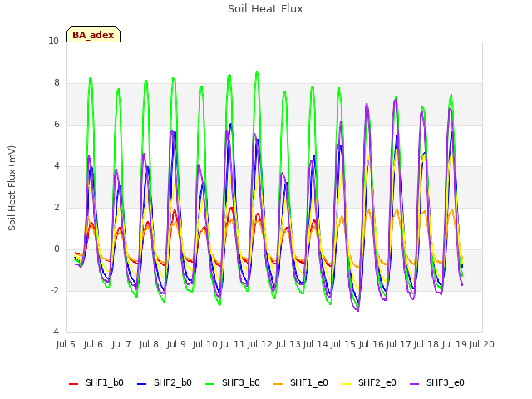Click the orange SHF1_e0 legend swatch
The height and width of the screenshot is (399, 532).
tap(278, 384)
